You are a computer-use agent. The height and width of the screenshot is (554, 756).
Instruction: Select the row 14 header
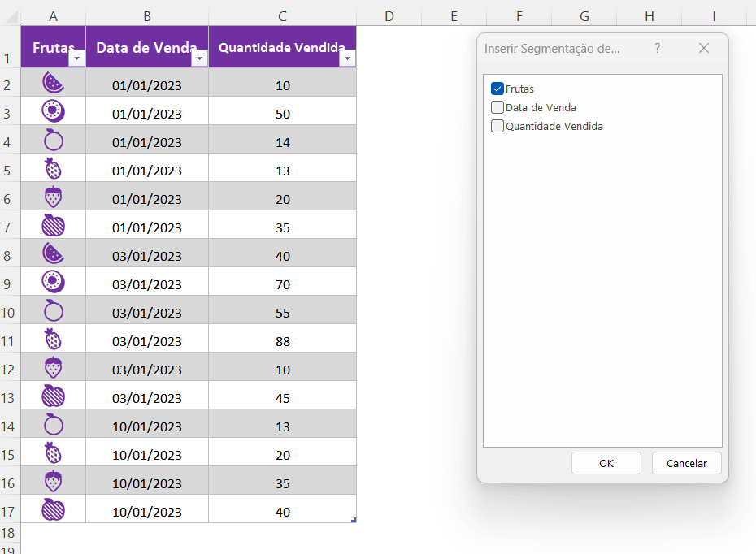click(x=8, y=426)
